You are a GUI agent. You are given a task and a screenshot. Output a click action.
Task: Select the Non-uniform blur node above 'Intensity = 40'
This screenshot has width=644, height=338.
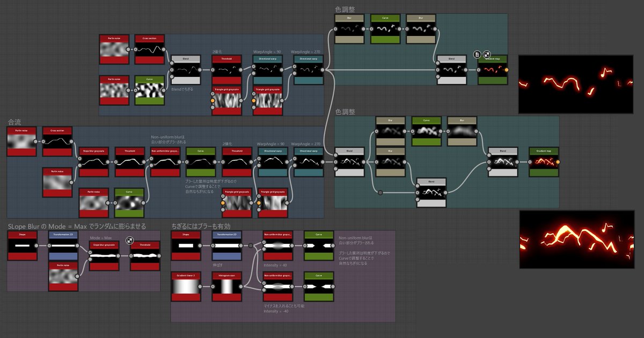pos(277,246)
